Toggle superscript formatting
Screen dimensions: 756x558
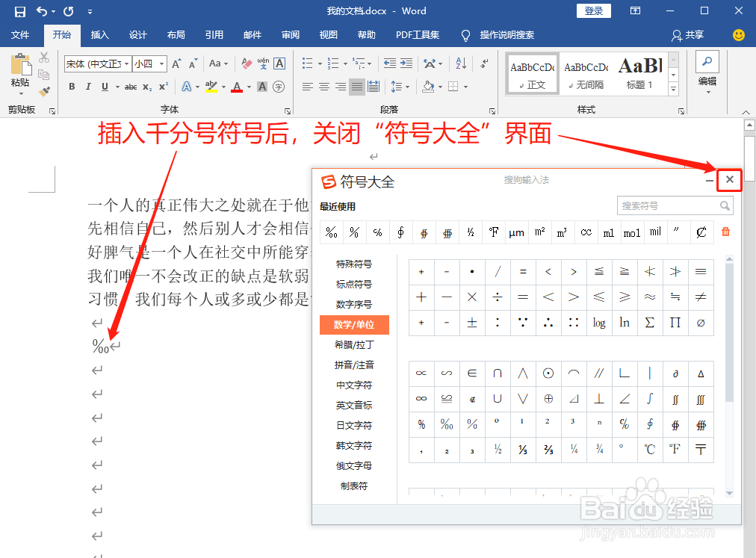click(164, 87)
